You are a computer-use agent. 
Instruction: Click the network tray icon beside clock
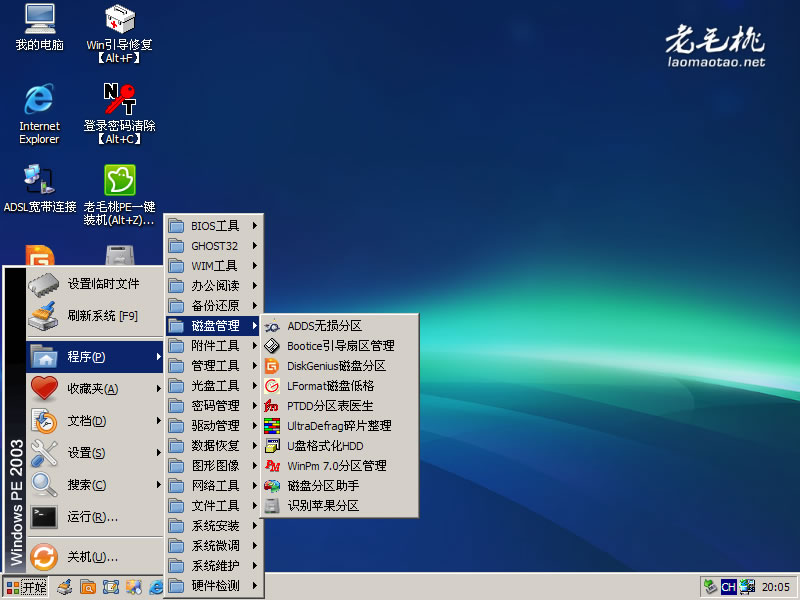[747, 587]
